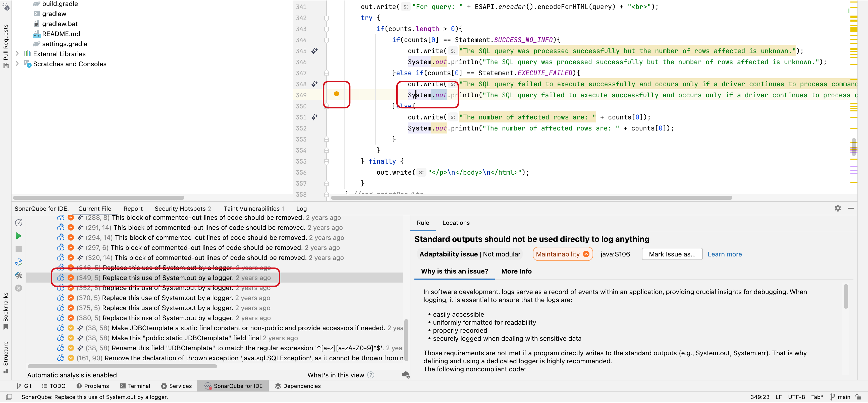Click the editor horizontal scrollbar

[x=531, y=198]
